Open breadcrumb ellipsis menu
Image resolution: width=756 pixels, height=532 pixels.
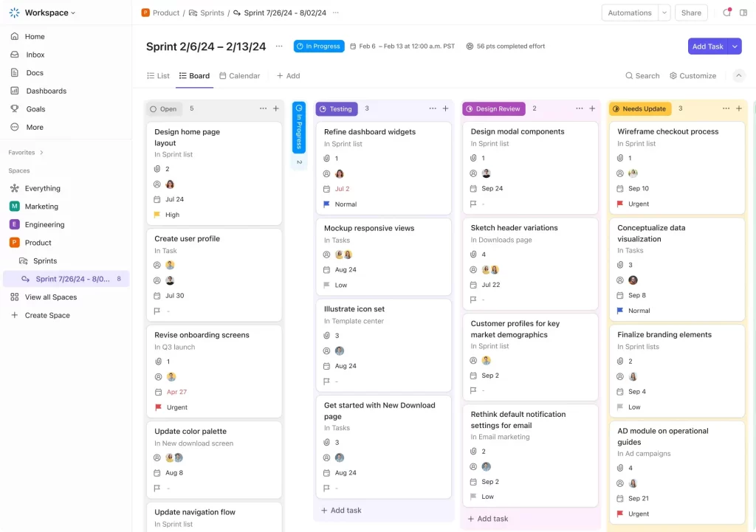pyautogui.click(x=336, y=13)
